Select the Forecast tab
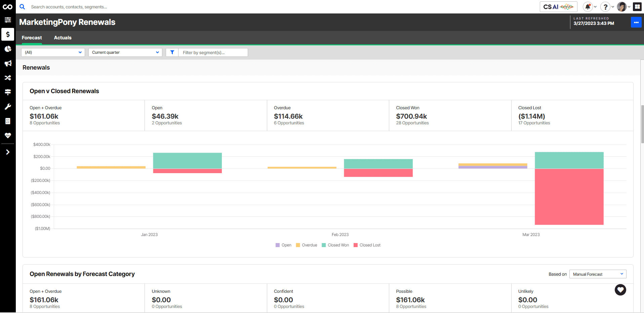The height and width of the screenshot is (313, 644). pos(32,38)
